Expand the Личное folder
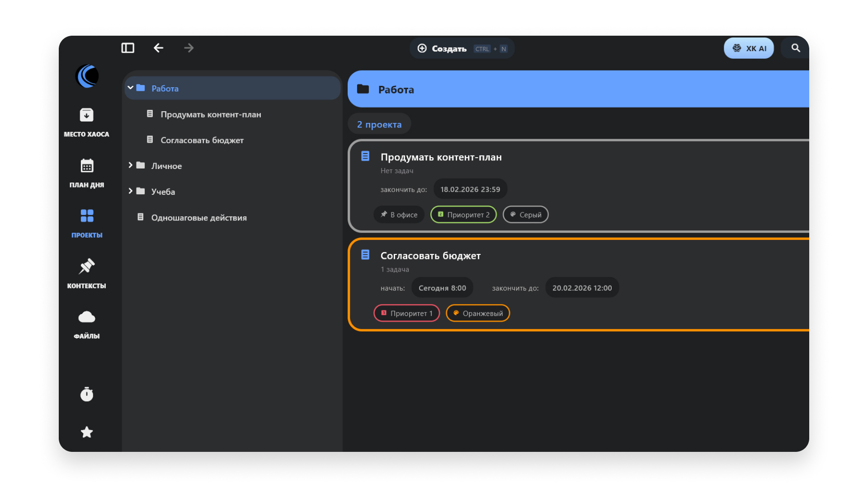 pos(130,165)
